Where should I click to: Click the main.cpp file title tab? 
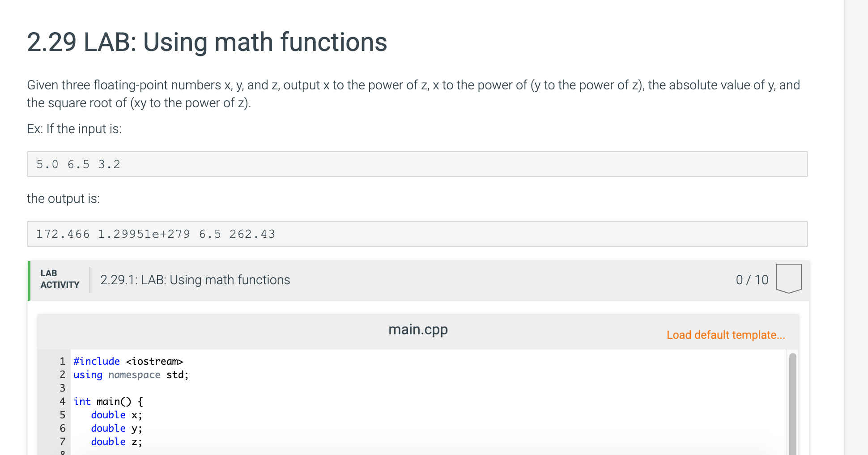[418, 329]
